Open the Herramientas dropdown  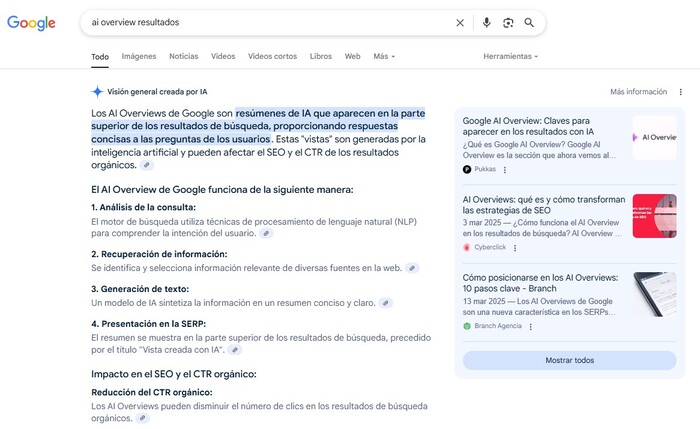(x=510, y=56)
